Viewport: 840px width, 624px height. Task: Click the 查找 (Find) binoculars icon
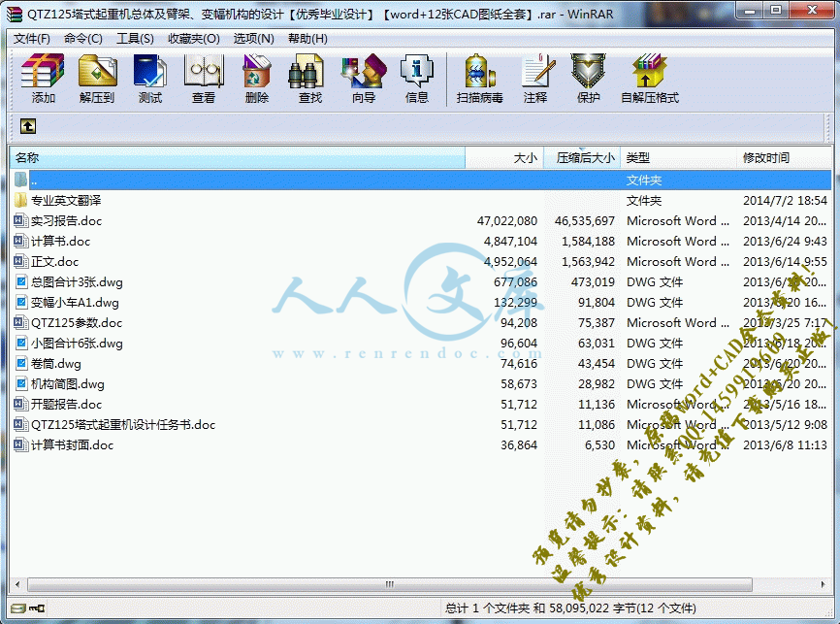(x=306, y=70)
